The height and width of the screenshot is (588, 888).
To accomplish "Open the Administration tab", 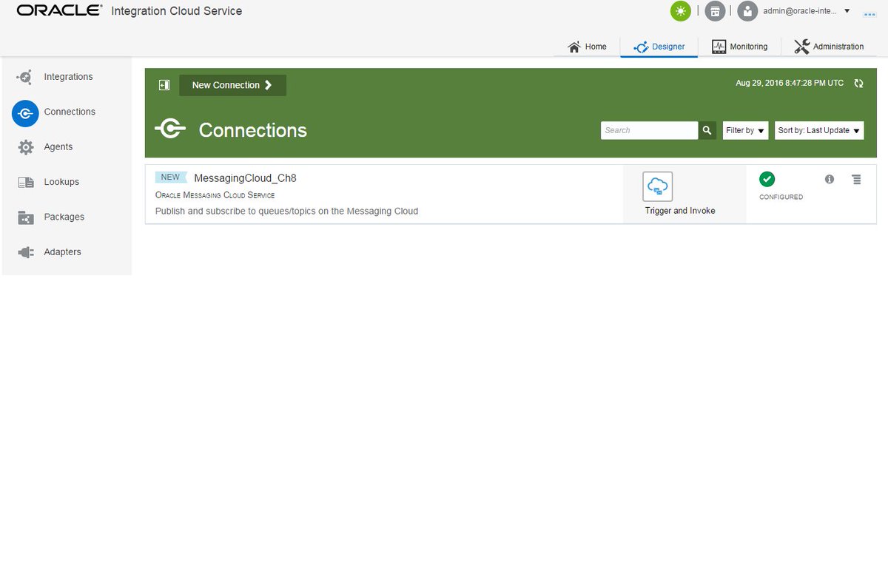I will tap(829, 47).
